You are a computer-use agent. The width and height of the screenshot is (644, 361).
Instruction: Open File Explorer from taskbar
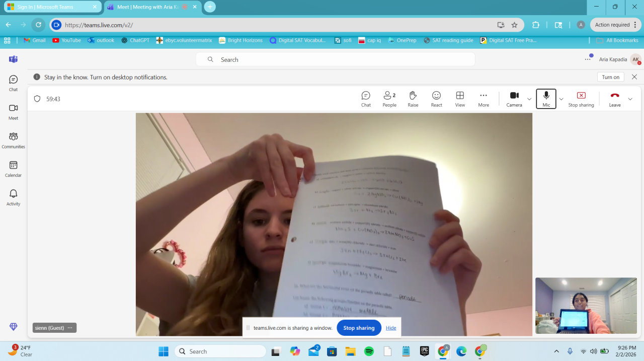(350, 351)
